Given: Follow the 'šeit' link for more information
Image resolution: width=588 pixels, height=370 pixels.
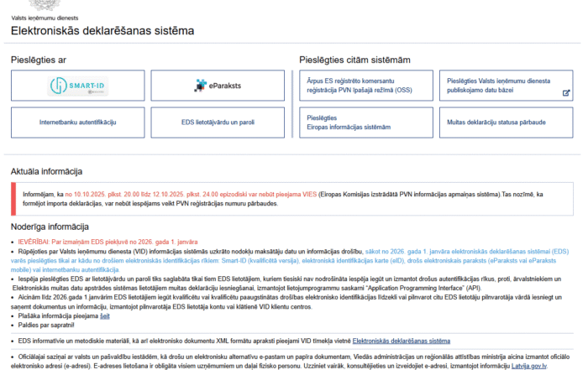Looking at the screenshot, I should click(105, 316).
